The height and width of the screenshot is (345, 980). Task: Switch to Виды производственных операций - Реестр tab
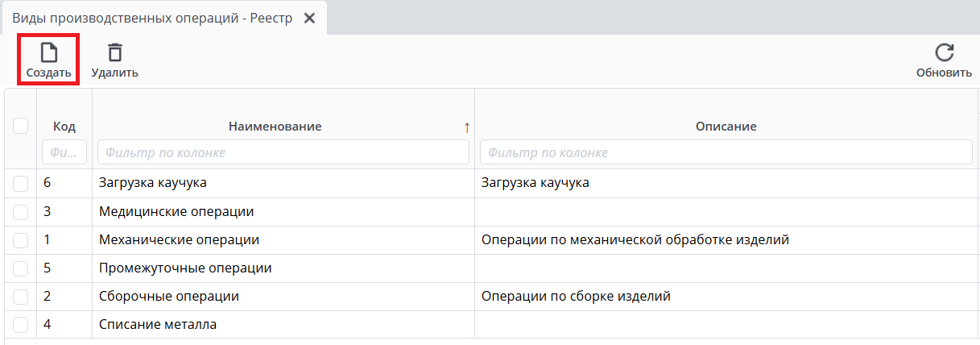(151, 18)
